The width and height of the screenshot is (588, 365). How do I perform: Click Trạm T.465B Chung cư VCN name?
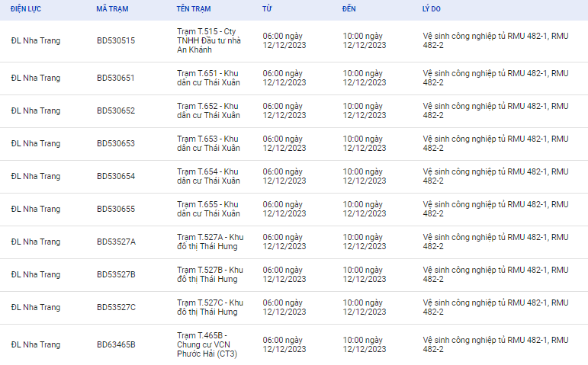tap(207, 344)
